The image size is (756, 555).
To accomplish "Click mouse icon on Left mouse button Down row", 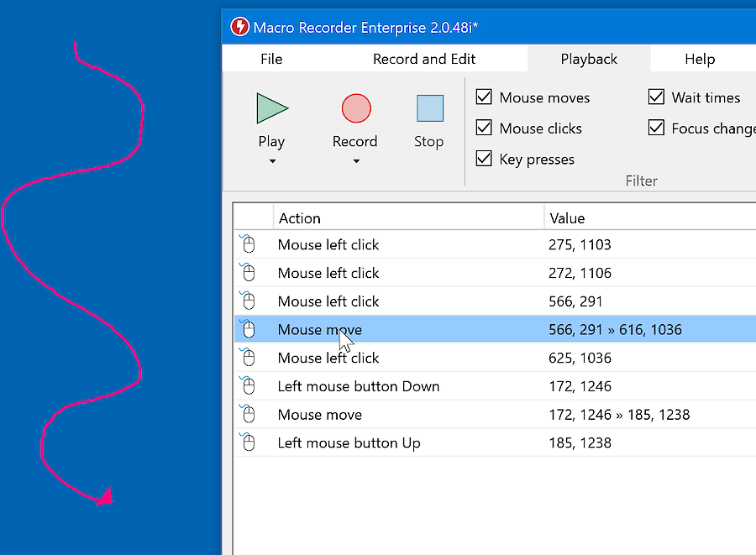I will pos(247,386).
